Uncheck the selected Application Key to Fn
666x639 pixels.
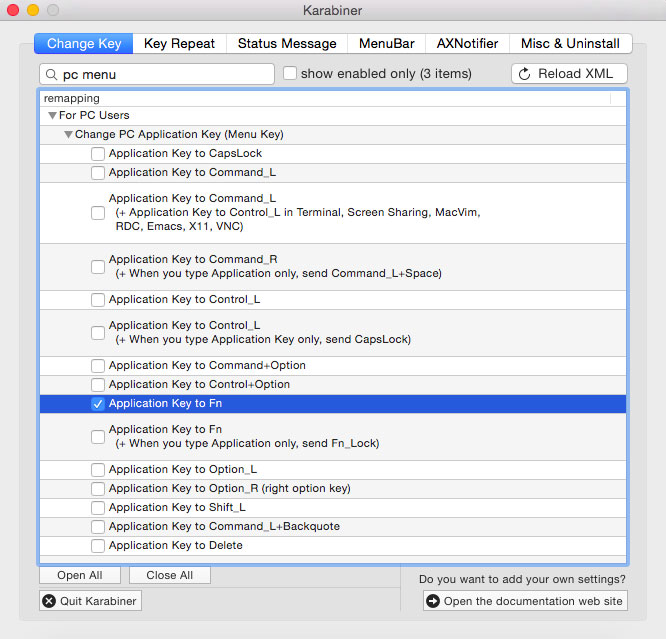pyautogui.click(x=98, y=404)
